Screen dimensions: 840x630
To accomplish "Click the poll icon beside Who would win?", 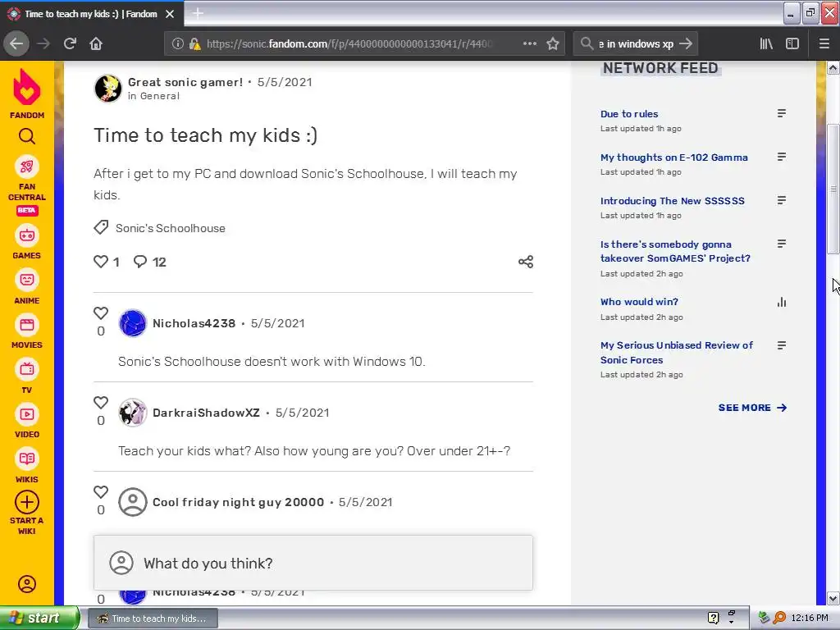I will click(782, 302).
